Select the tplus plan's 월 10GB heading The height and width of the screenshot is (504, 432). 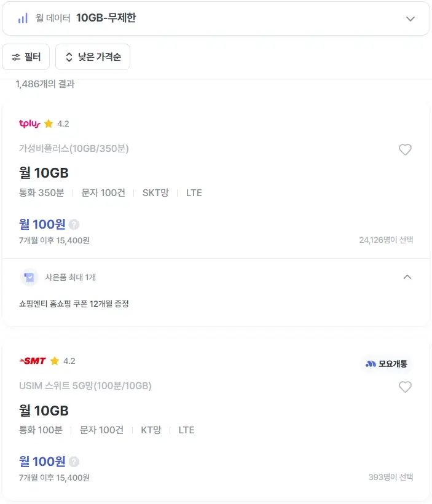[x=44, y=173]
